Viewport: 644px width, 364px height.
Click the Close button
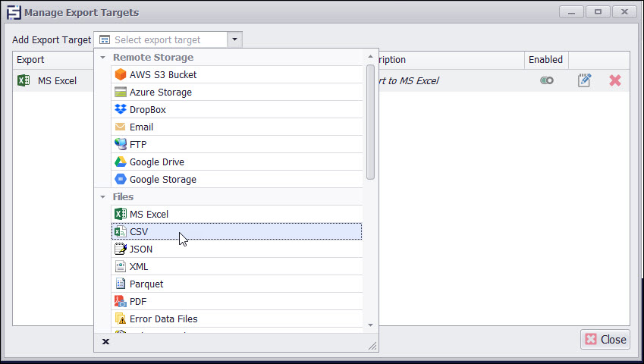pyautogui.click(x=605, y=339)
